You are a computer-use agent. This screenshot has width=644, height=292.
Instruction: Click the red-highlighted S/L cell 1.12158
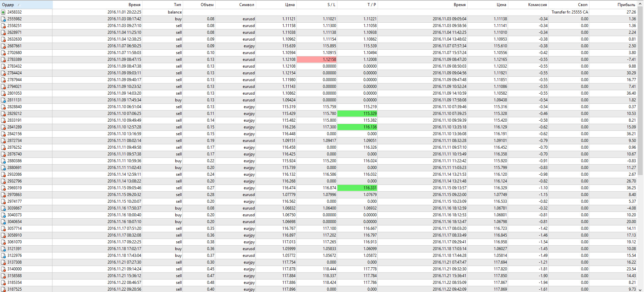coord(317,59)
